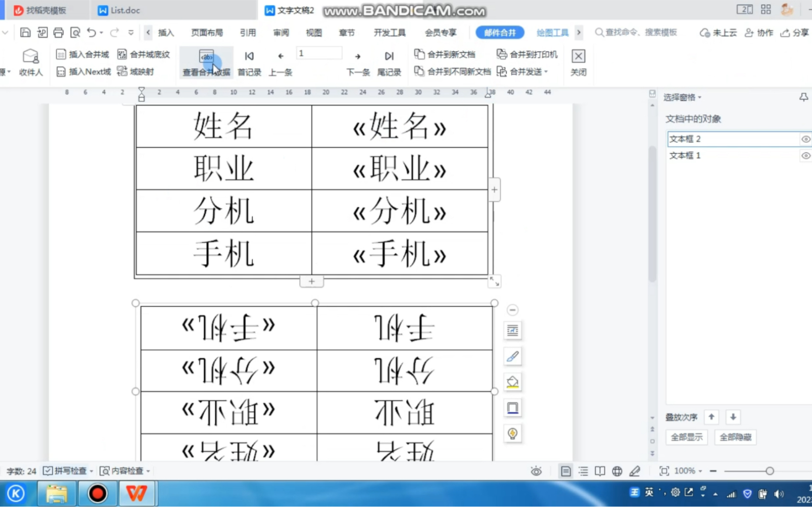Pin the selection pane
Screen dimensions: 812x507
point(803,97)
